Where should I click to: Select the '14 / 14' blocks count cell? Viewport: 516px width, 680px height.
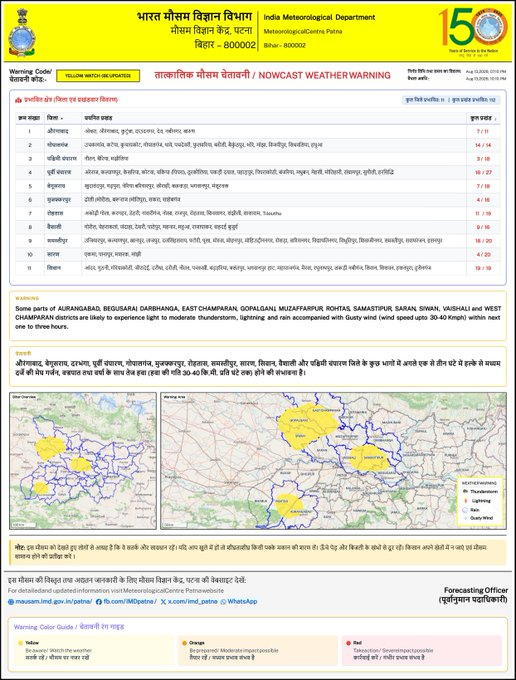coord(483,145)
